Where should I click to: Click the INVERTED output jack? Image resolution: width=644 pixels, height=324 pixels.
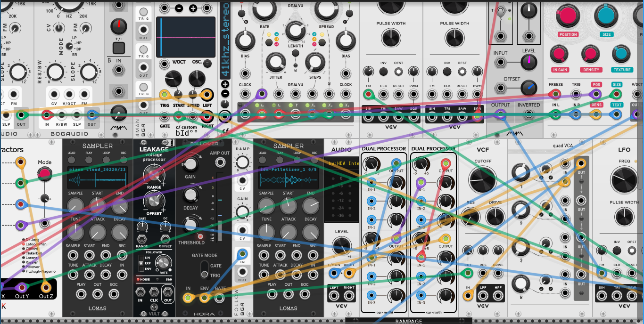coord(528,114)
